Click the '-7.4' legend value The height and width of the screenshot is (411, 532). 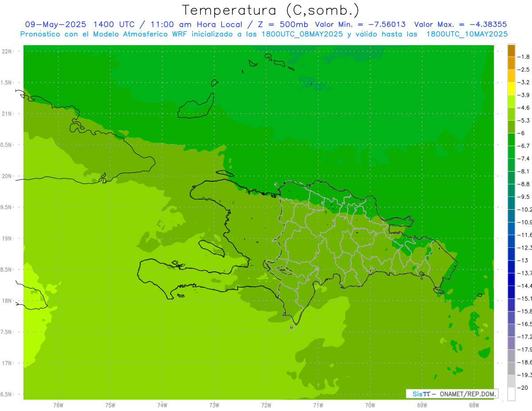click(524, 159)
